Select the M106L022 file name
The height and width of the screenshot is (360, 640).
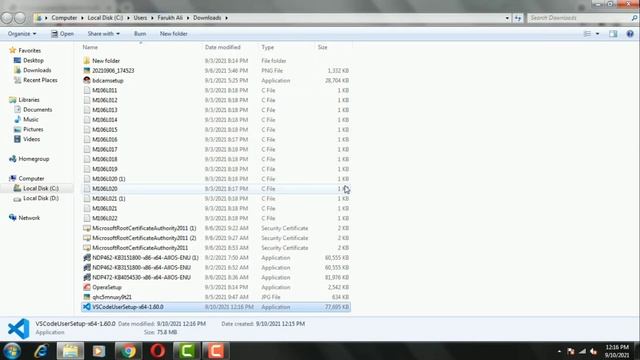click(x=104, y=218)
